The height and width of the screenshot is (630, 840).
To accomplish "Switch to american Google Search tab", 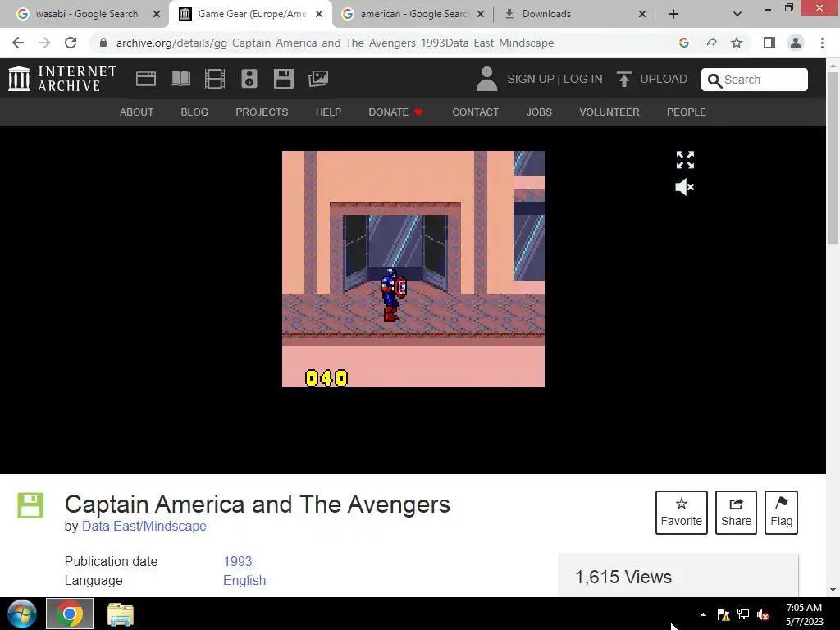I will click(413, 14).
